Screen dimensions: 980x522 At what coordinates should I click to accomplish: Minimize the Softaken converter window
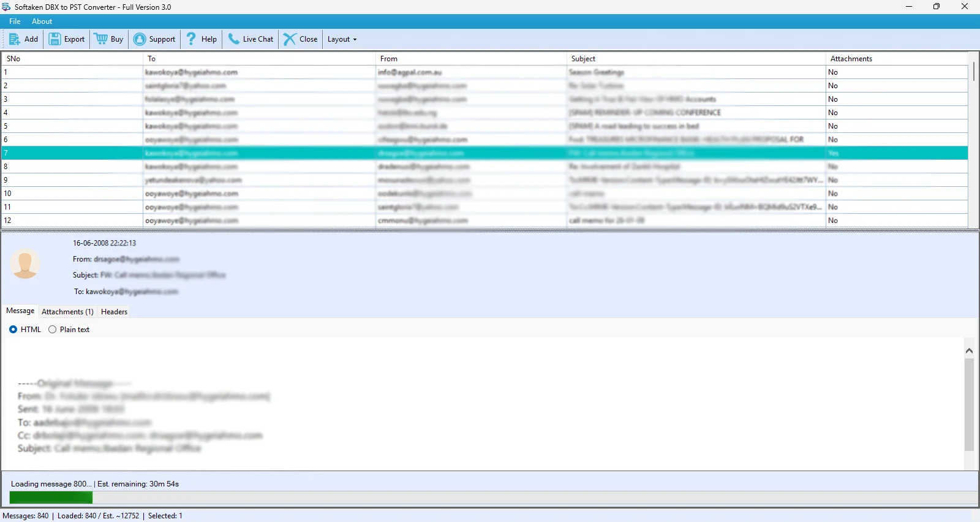pyautogui.click(x=909, y=7)
